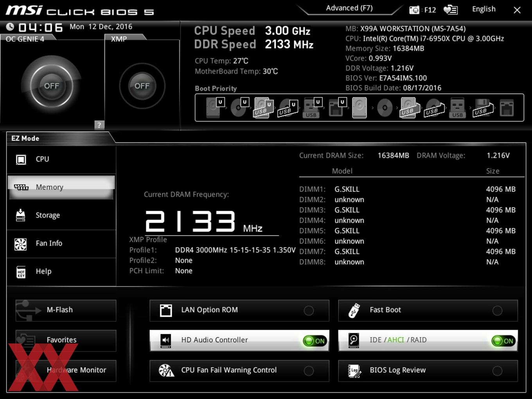Click the CPU Fan Fail Warning icon
Viewport: 532px width, 399px height.
tap(166, 370)
